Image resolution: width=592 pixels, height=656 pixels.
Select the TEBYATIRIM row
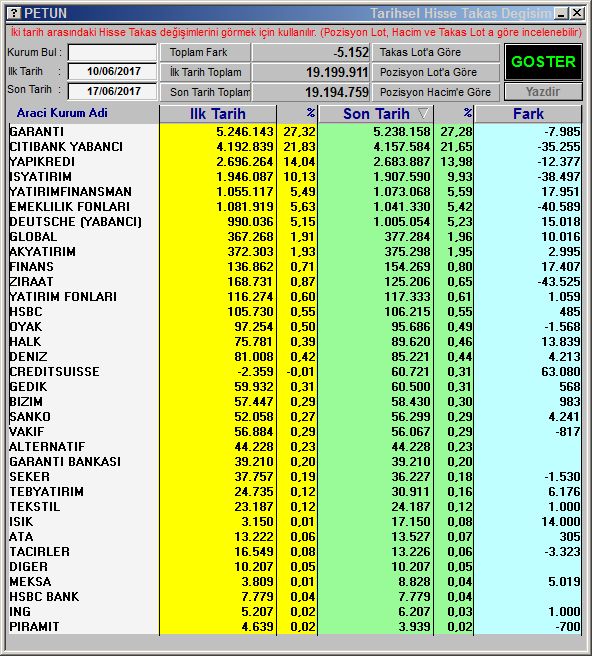point(295,492)
